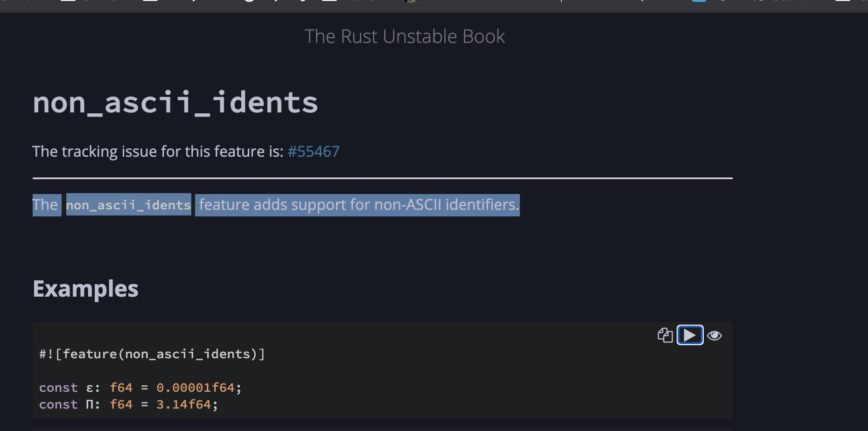
Task: Click highlighted text 'feature adds support for non-ASCII identifiers'
Action: tap(358, 205)
